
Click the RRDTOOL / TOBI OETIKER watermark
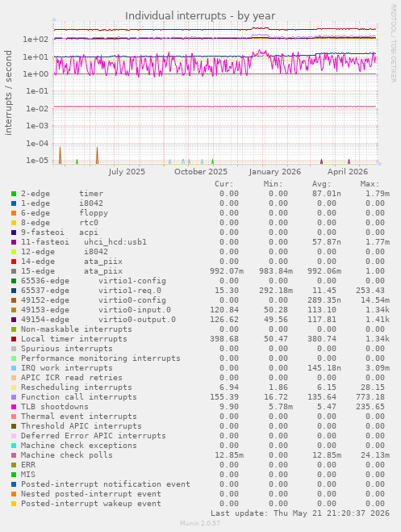click(393, 43)
